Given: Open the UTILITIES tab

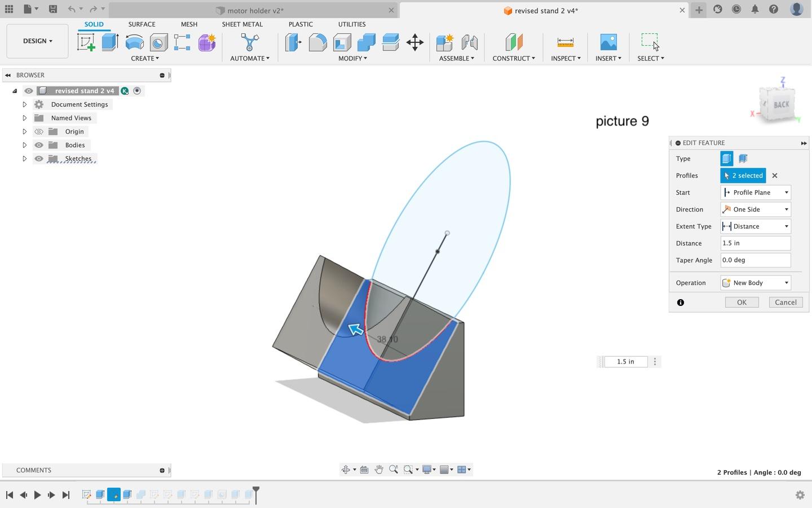Looking at the screenshot, I should [x=352, y=24].
